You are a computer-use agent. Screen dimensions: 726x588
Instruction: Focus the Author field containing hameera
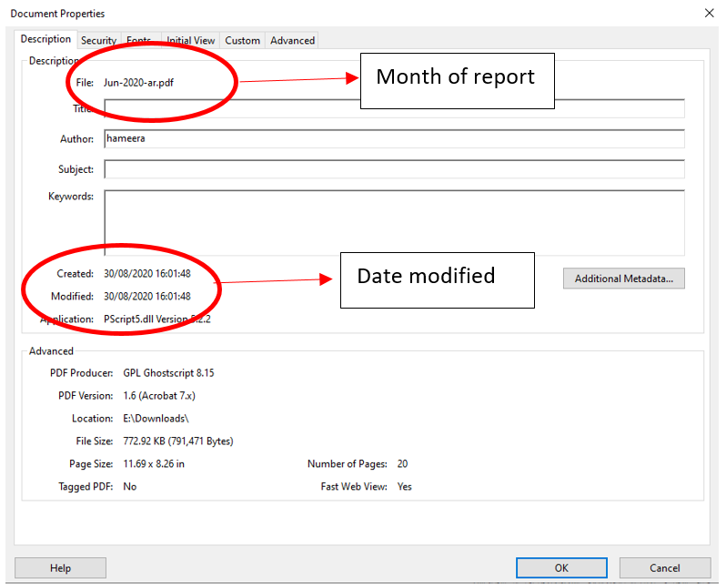(394, 139)
